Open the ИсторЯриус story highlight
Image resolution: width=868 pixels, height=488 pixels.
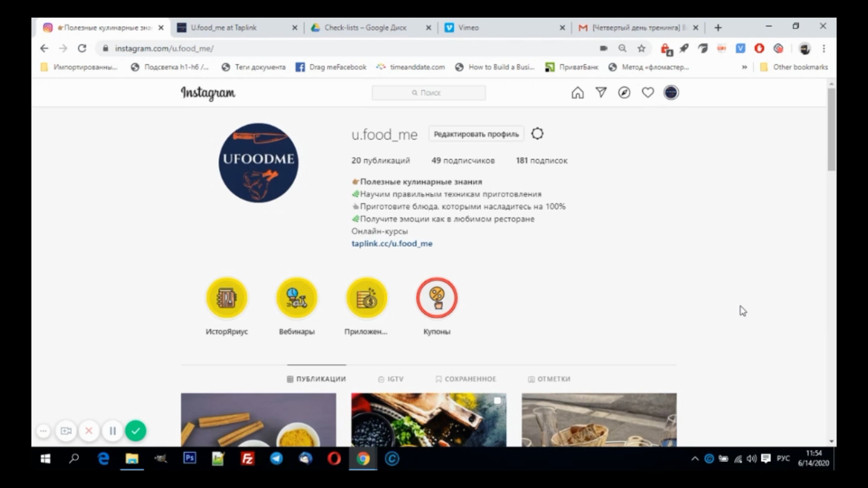[x=227, y=298]
